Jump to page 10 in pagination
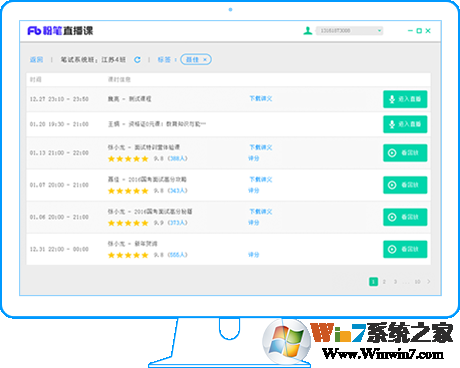The image size is (460, 368). [x=417, y=282]
